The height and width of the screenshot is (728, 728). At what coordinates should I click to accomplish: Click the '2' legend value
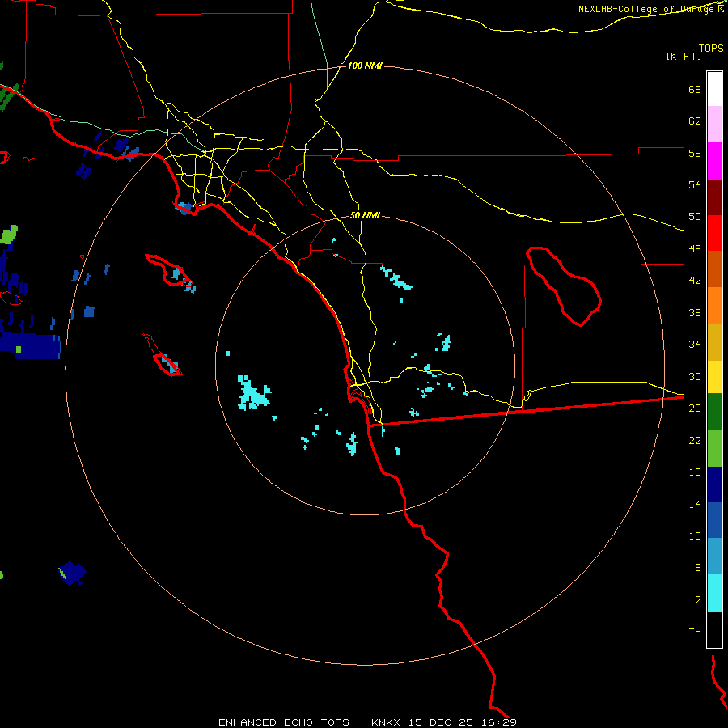[697, 600]
